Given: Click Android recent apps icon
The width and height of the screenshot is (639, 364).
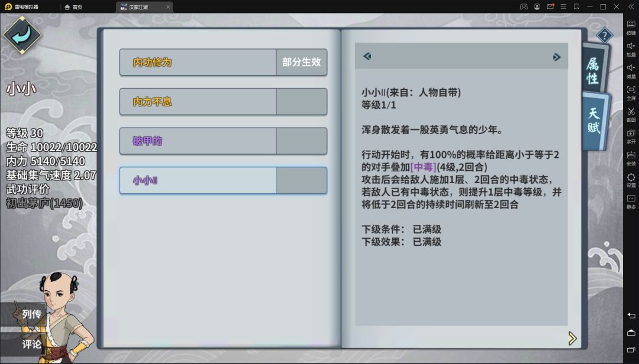Looking at the screenshot, I should click(631, 350).
